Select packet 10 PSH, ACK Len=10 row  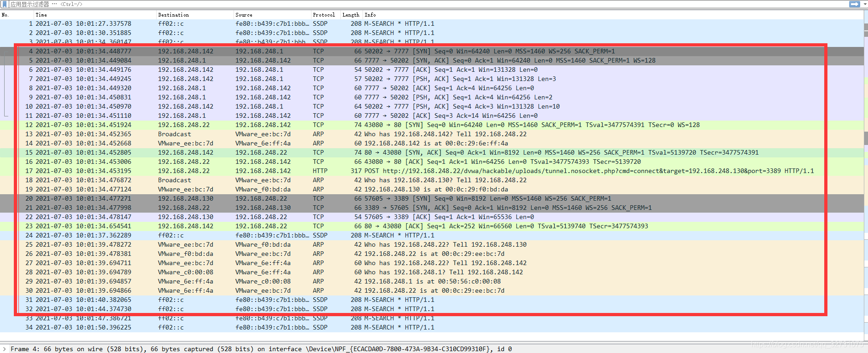coord(432,106)
